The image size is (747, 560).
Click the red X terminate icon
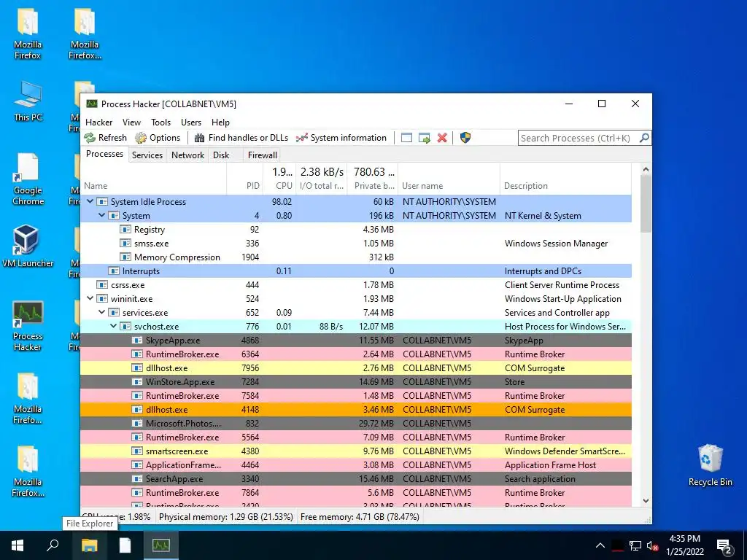(442, 138)
